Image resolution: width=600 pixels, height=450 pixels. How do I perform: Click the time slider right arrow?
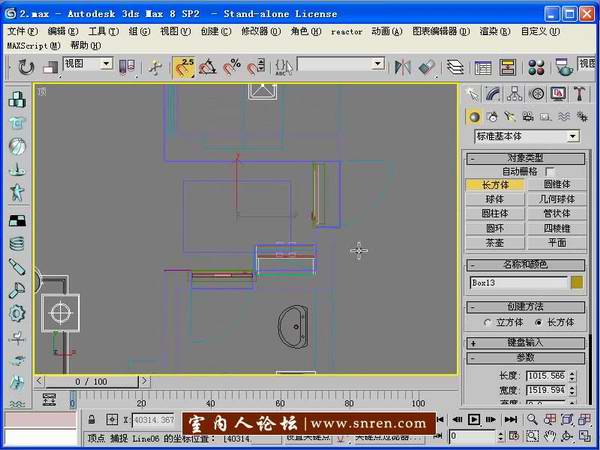pyautogui.click(x=144, y=381)
